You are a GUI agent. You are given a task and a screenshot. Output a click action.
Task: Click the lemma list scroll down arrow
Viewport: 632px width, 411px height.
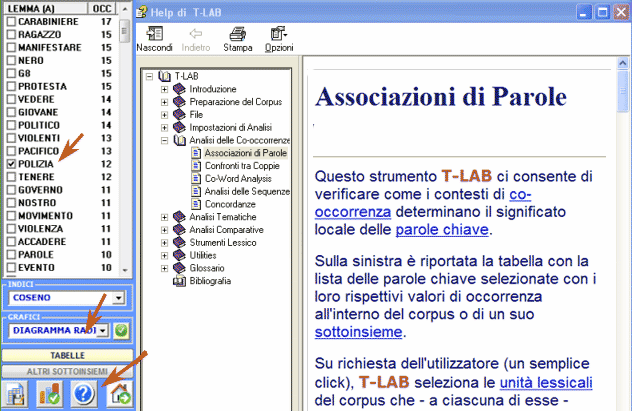(125, 270)
